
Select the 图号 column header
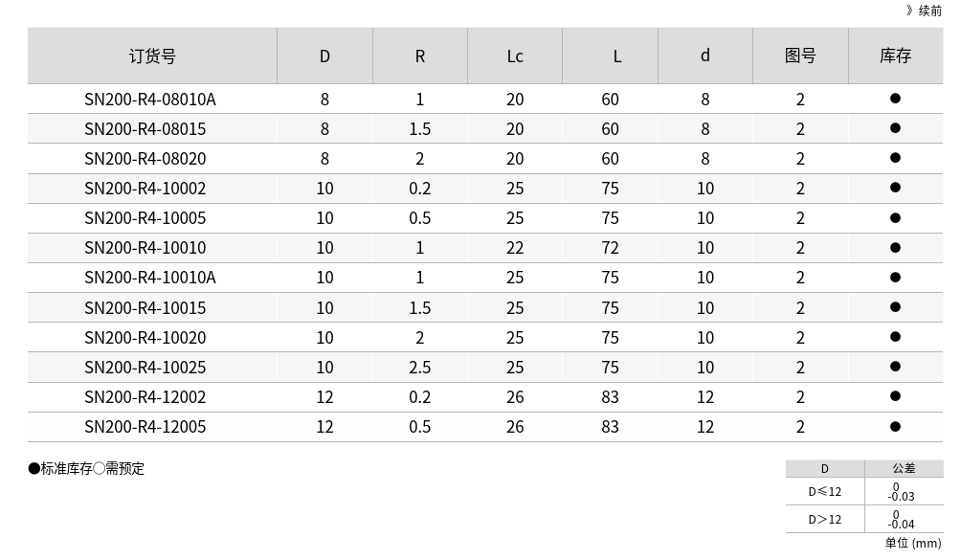800,56
